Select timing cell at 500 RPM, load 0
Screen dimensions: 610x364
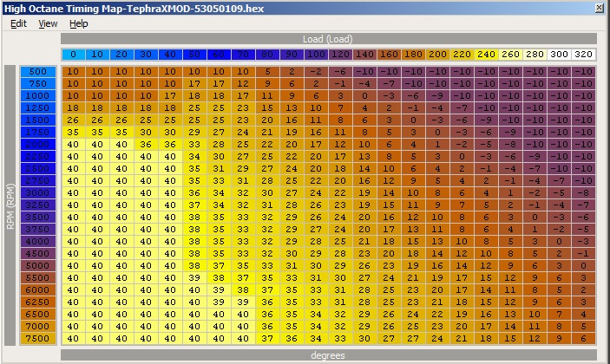point(73,71)
